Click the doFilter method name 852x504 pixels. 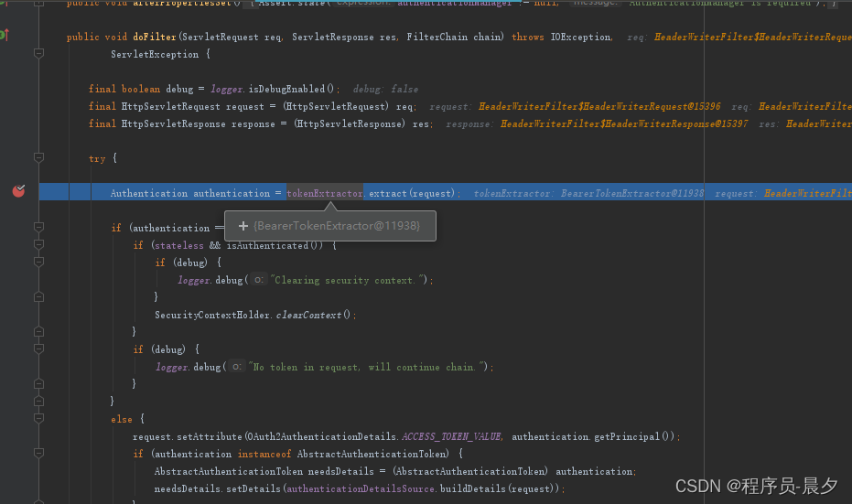tap(155, 37)
